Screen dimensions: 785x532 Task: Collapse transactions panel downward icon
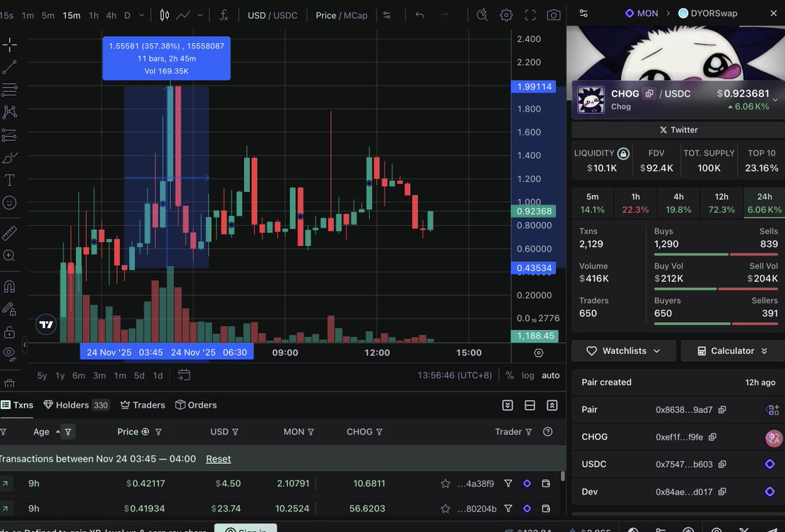pos(508,405)
